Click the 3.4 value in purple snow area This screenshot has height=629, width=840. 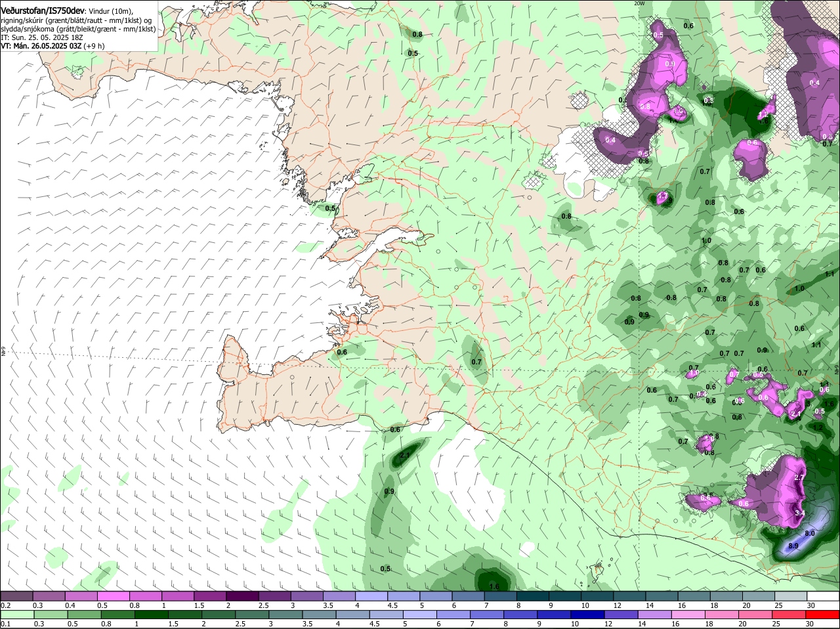799,512
